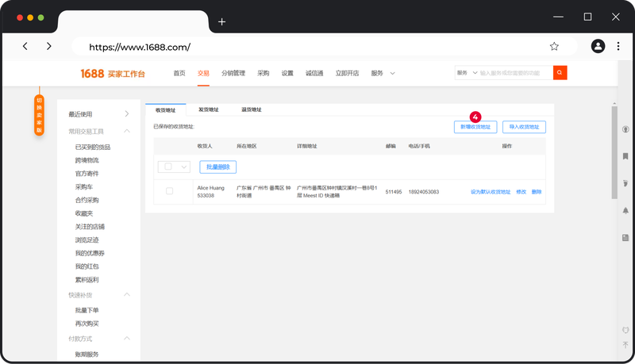The height and width of the screenshot is (364, 635).
Task: Collapse the 常用交易工具 sidebar section
Action: (126, 132)
